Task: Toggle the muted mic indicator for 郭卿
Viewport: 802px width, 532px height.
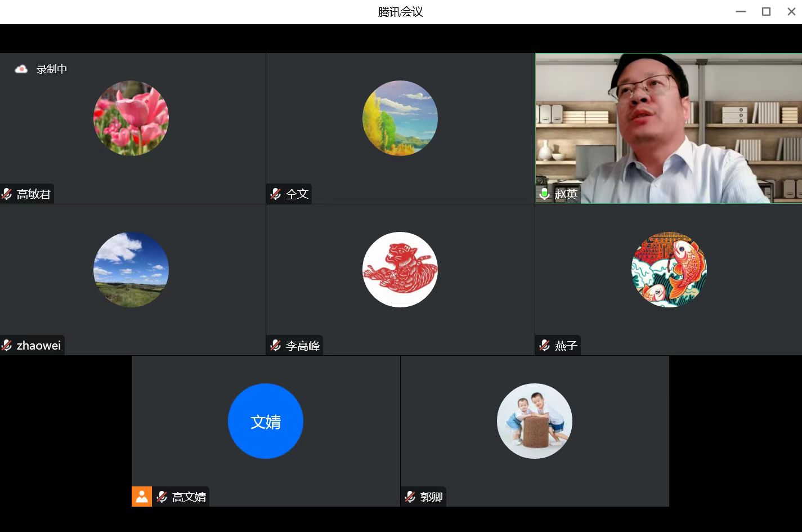Action: pyautogui.click(x=410, y=497)
